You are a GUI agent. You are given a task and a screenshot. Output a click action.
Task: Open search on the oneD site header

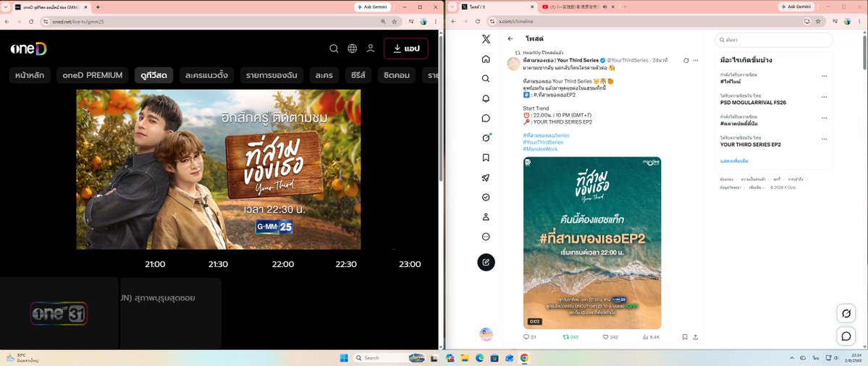coord(334,48)
